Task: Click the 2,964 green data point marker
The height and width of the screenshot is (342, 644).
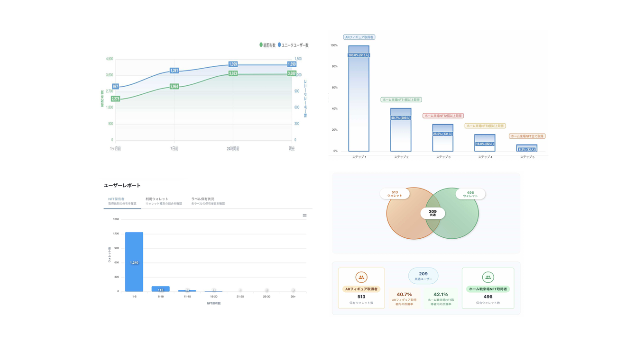Action: (174, 87)
